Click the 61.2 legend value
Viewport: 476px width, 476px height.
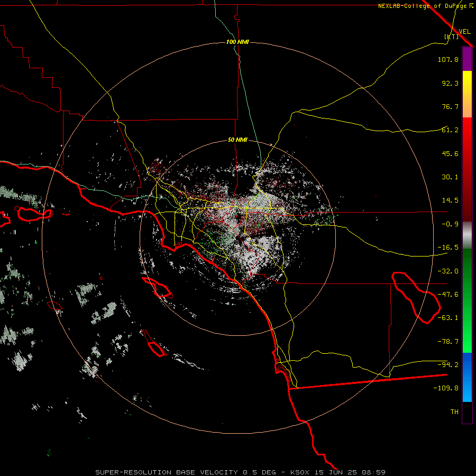pyautogui.click(x=450, y=130)
